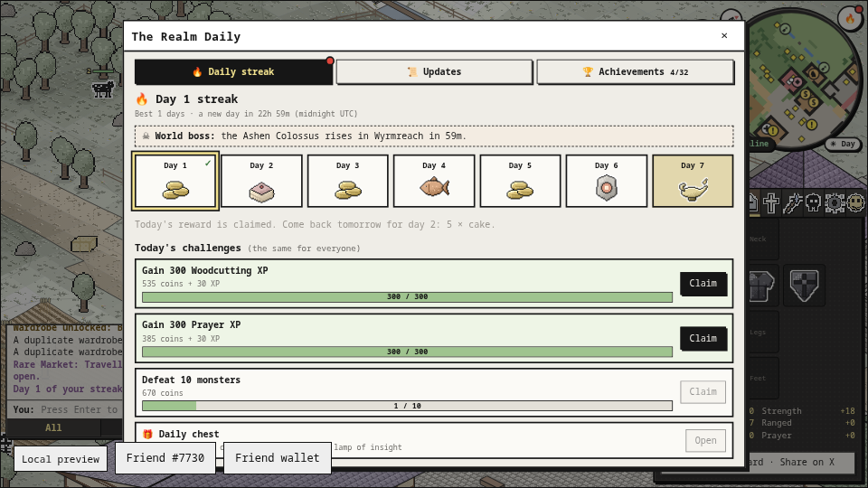Screen dimensions: 868x488
Task: Claim the Woodcutting XP challenge reward
Action: pyautogui.click(x=703, y=283)
